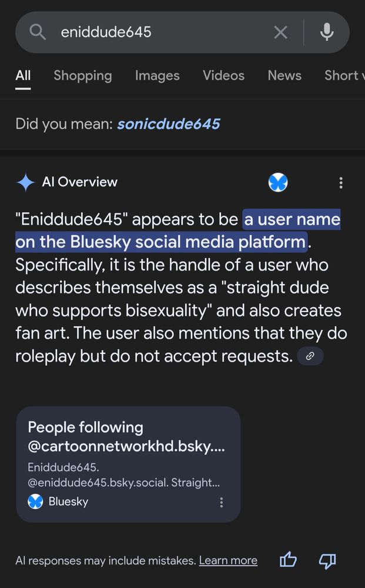The image size is (365, 588).
Task: Open Bluesky card three-dot options
Action: pyautogui.click(x=222, y=502)
